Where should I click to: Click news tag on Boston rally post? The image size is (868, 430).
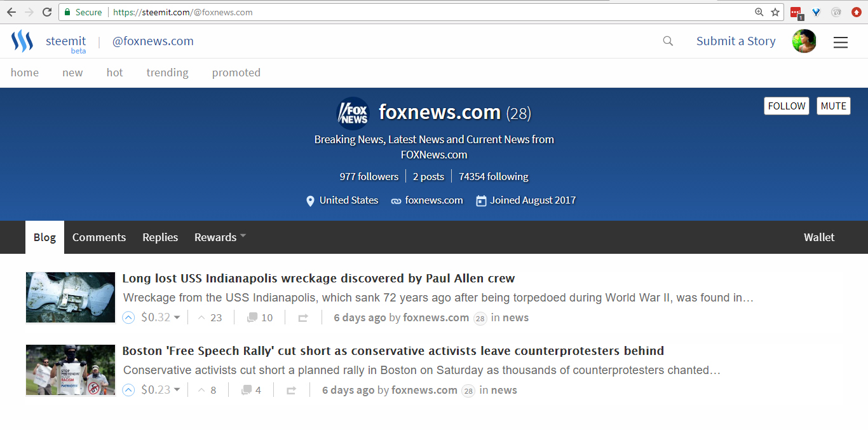[504, 390]
